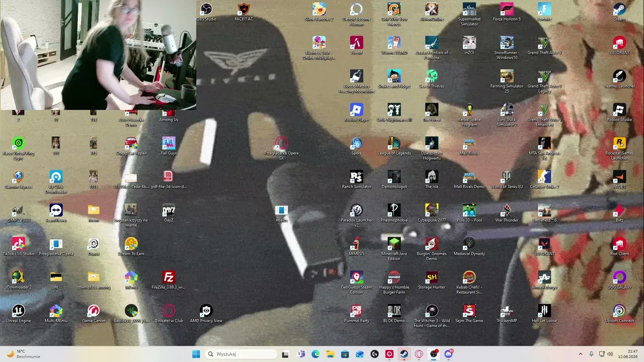Open Little Nightmares III icon
This screenshot has width=644, height=362.
tap(394, 113)
